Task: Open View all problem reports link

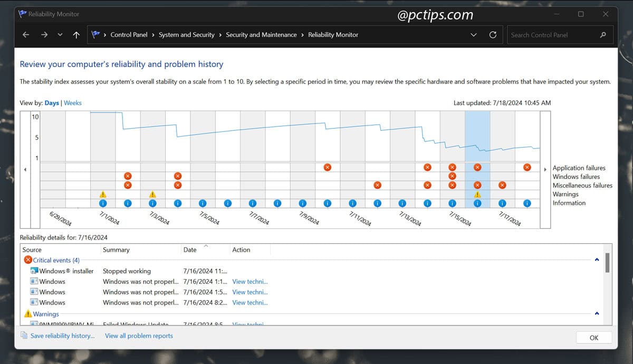Action: pos(139,336)
